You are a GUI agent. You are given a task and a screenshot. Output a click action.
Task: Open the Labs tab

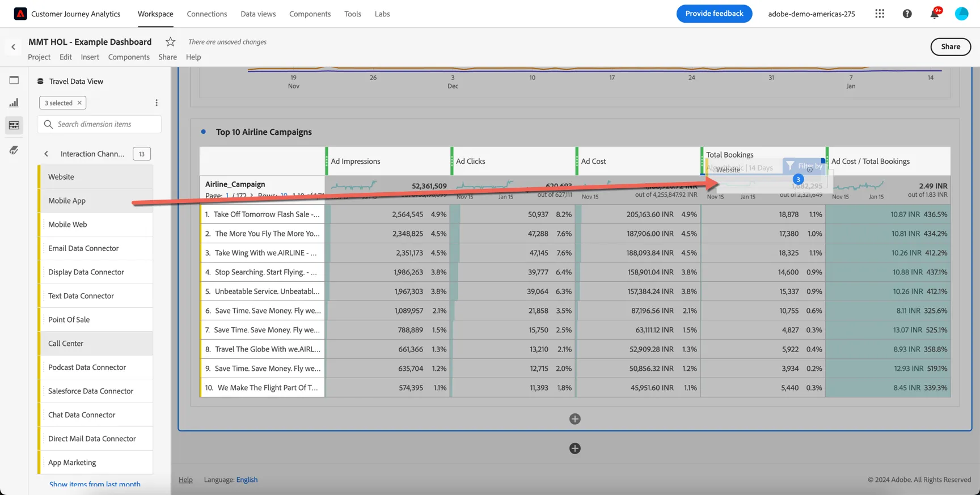[382, 14]
